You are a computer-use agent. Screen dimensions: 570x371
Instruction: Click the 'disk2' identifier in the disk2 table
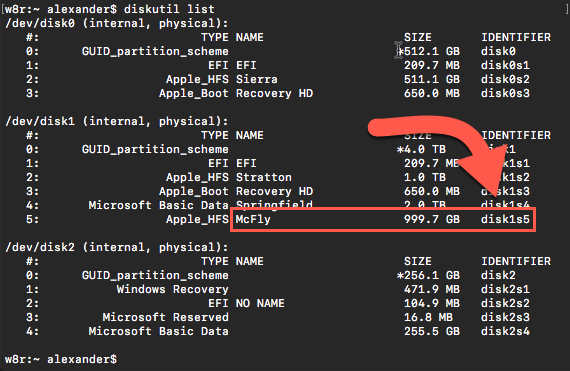498,275
